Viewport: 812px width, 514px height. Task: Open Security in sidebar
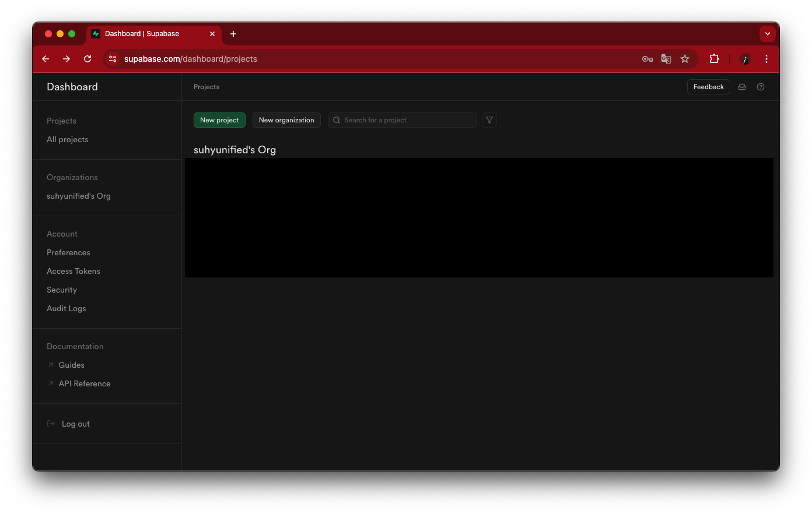(x=62, y=290)
